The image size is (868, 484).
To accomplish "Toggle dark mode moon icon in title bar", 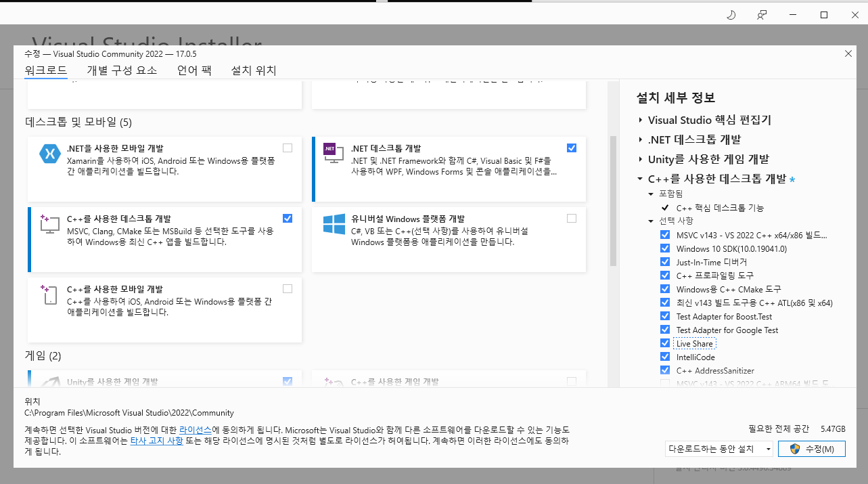I will 731,15.
